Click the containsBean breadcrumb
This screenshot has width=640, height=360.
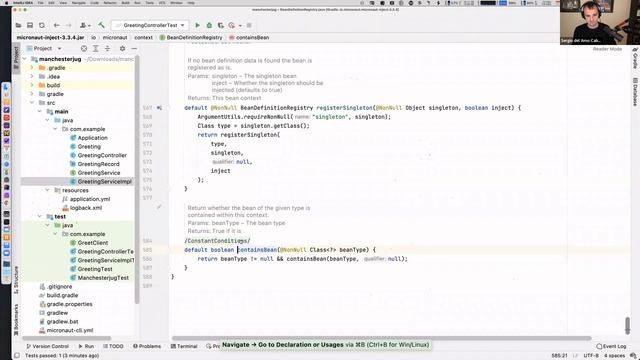[249, 38]
